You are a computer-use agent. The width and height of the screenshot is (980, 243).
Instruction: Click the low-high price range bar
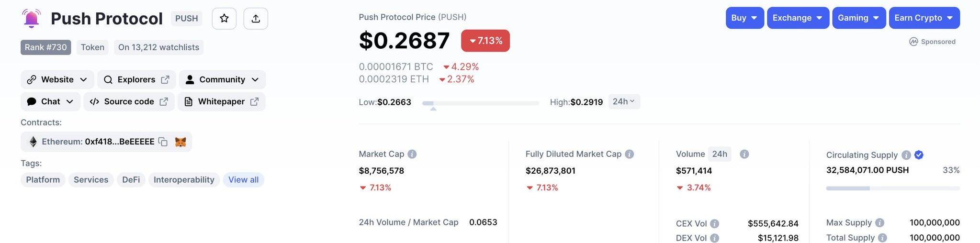(x=480, y=103)
